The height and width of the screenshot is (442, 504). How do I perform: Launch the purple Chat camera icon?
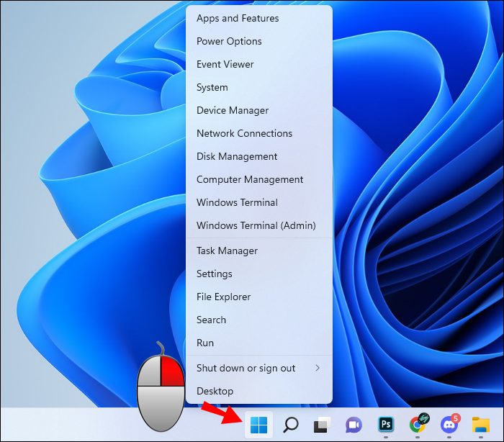[x=354, y=425]
